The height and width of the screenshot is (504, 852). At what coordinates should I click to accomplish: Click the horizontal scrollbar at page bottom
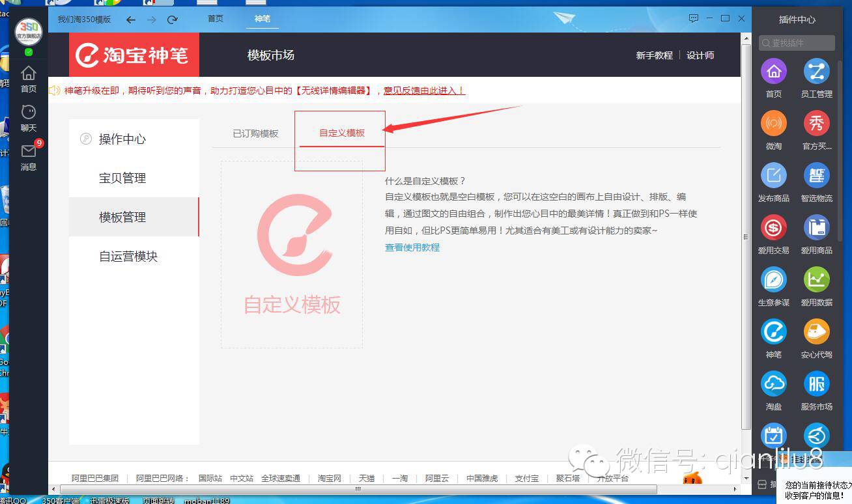click(x=358, y=489)
